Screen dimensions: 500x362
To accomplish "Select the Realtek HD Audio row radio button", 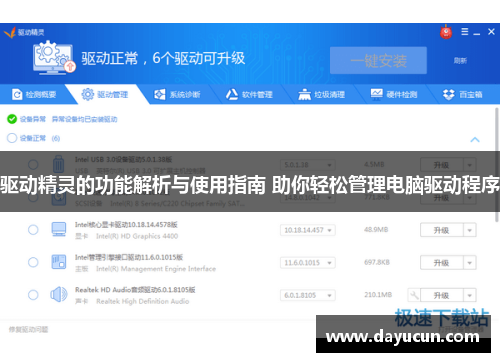I will (33, 295).
